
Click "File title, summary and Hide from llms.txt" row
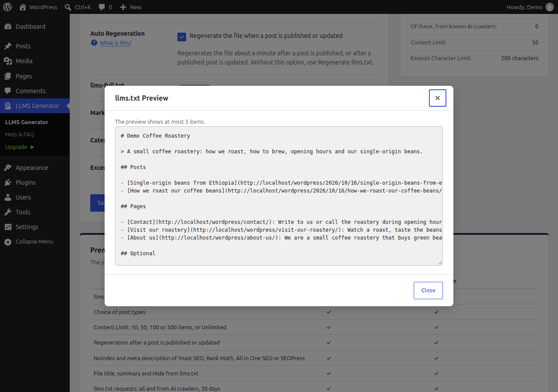point(146,373)
